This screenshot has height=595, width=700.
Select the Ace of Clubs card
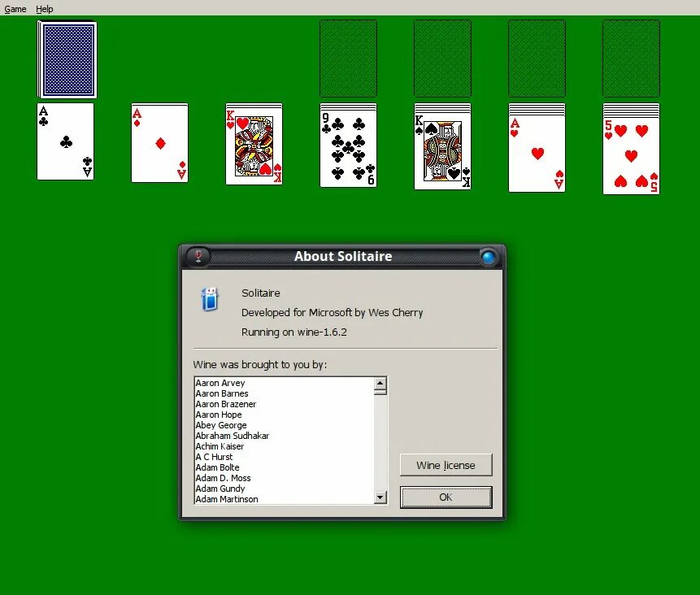tap(66, 142)
